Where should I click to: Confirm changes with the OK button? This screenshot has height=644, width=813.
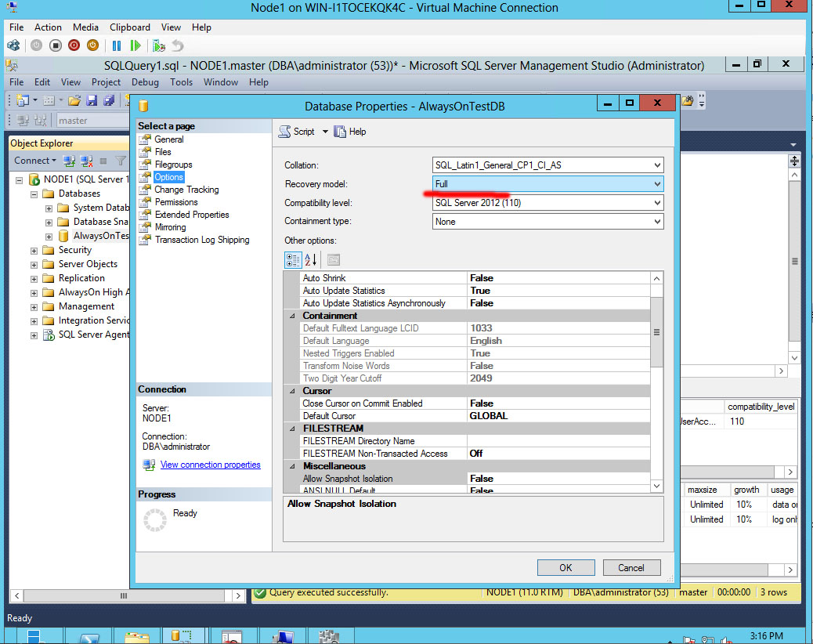[565, 567]
